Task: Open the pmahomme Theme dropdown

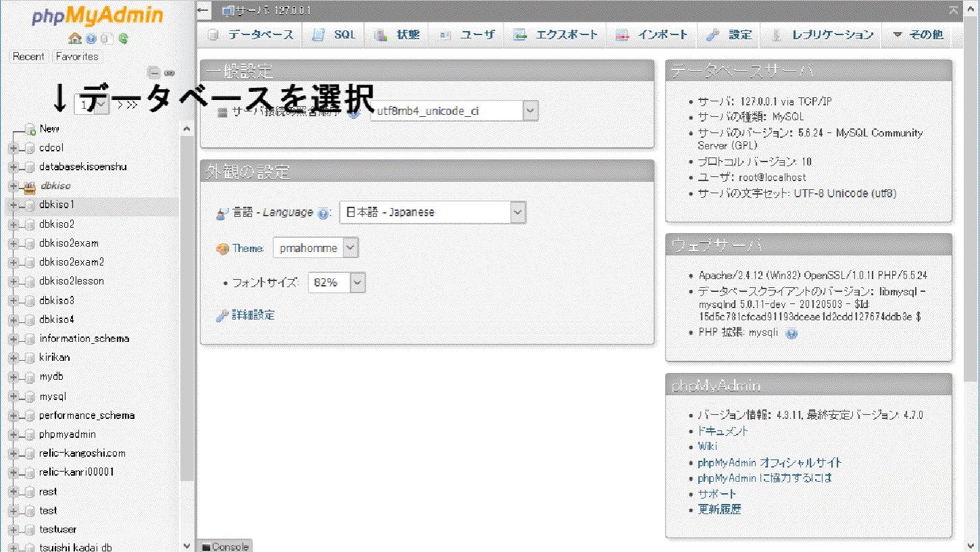Action: (316, 248)
